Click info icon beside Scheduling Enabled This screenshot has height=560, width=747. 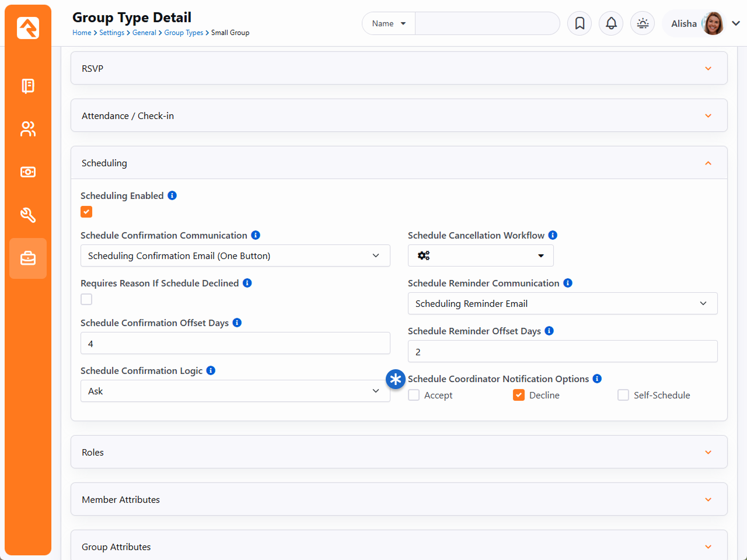click(172, 195)
